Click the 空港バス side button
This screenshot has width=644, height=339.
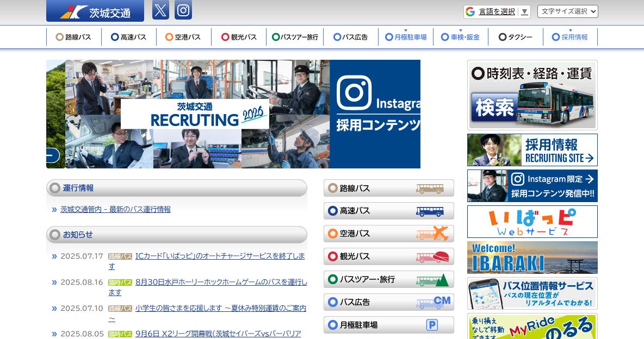pyautogui.click(x=388, y=234)
